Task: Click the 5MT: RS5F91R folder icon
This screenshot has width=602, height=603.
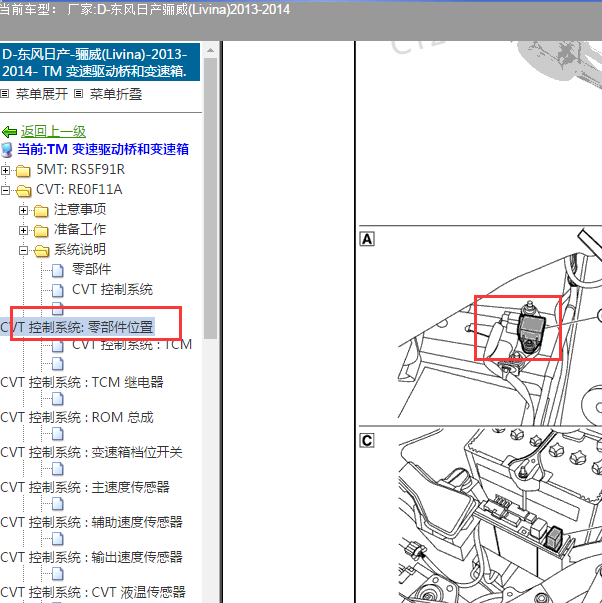Action: point(23,170)
